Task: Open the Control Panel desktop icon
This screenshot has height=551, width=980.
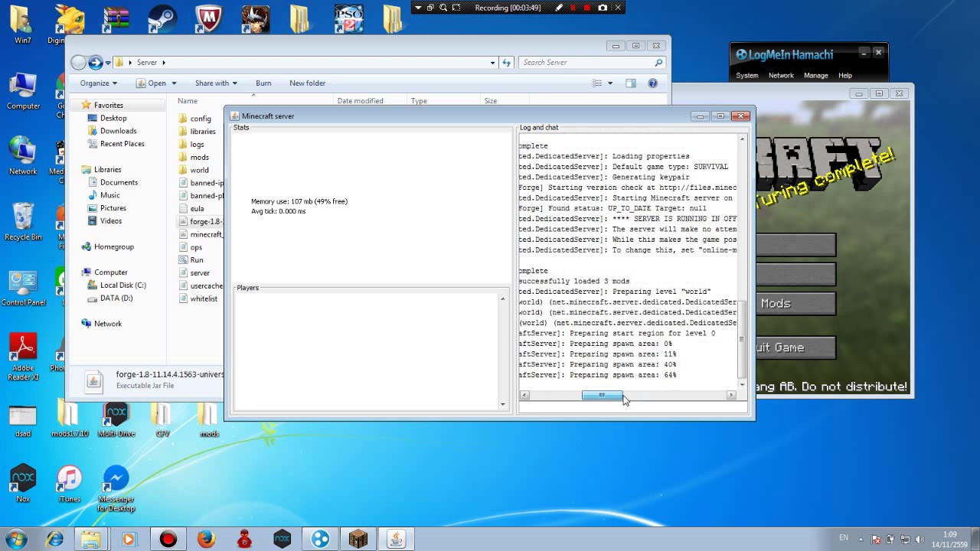Action: coord(23,289)
